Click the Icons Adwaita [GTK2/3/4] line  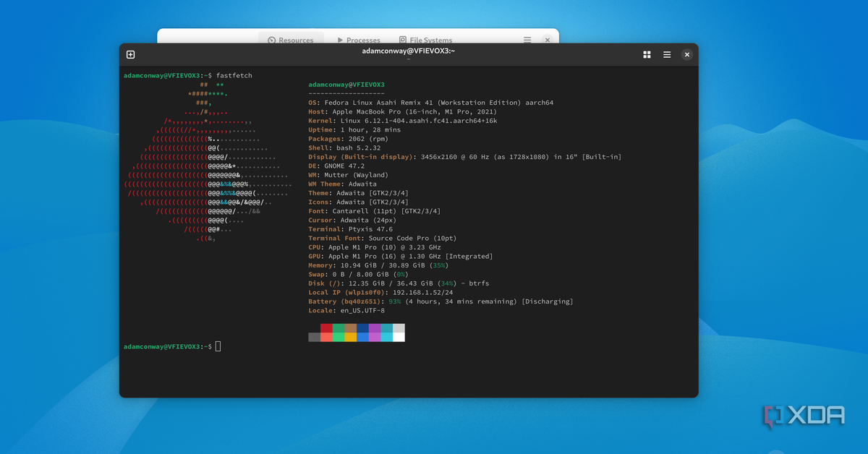360,202
